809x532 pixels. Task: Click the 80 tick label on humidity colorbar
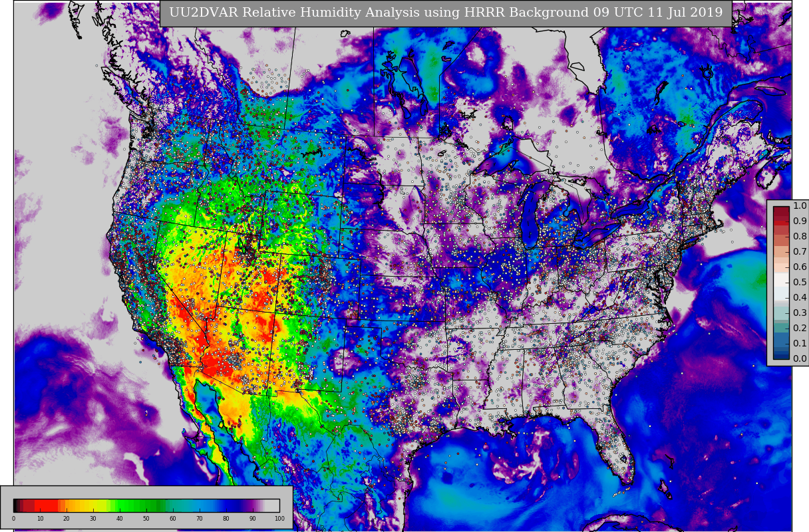tap(226, 519)
